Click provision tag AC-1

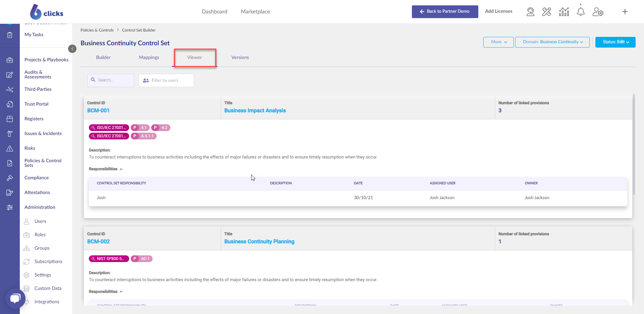[142, 259]
